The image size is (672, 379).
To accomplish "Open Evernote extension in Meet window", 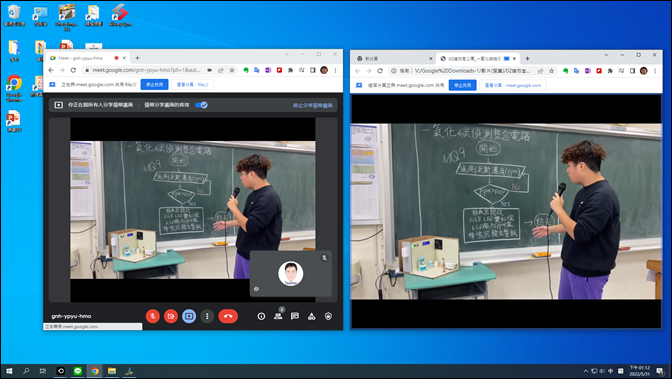I will [x=246, y=70].
